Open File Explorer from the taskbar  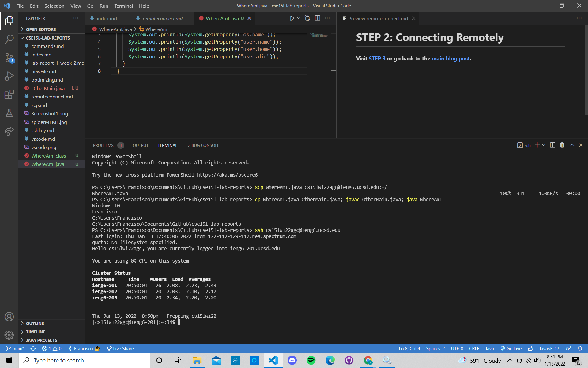coord(197,360)
